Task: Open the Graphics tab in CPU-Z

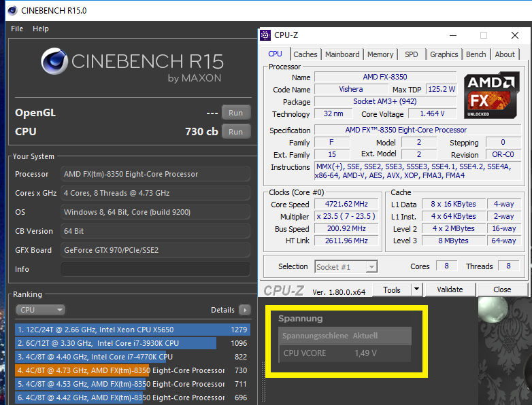Action: (444, 54)
